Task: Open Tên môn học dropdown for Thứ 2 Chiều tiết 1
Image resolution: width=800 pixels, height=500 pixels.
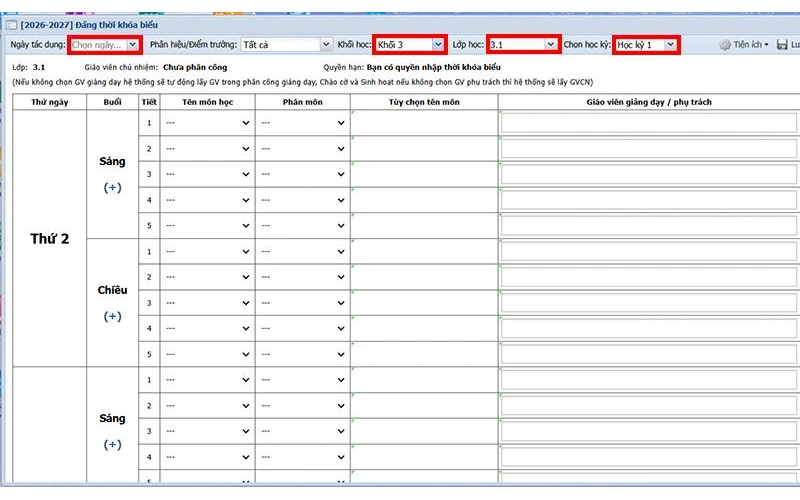Action: pos(207,252)
